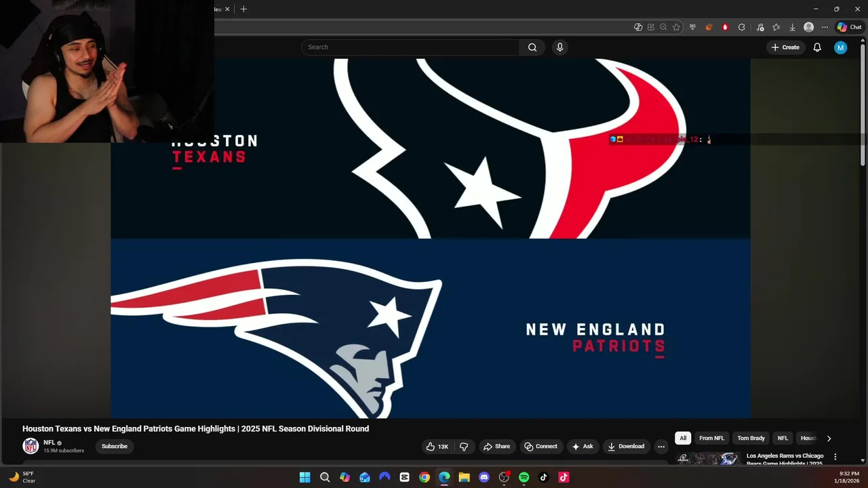Open OBS Studio from taskbar

504,477
